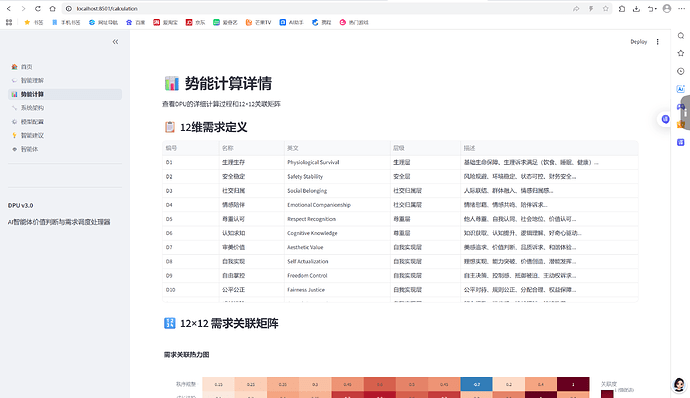Open the side panel history clock
690x398 pixels.
coord(681,71)
